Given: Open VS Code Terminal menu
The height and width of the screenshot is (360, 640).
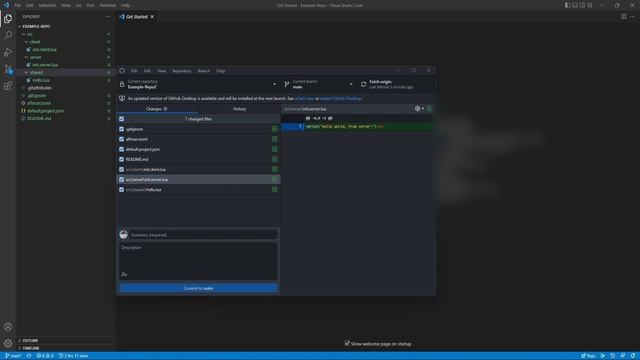Looking at the screenshot, I should [x=108, y=5].
